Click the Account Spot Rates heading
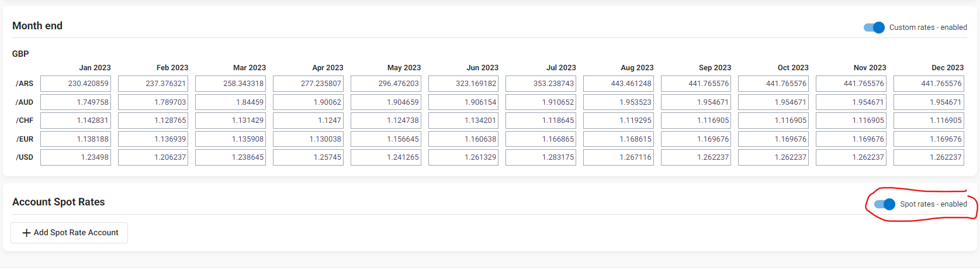 click(58, 202)
